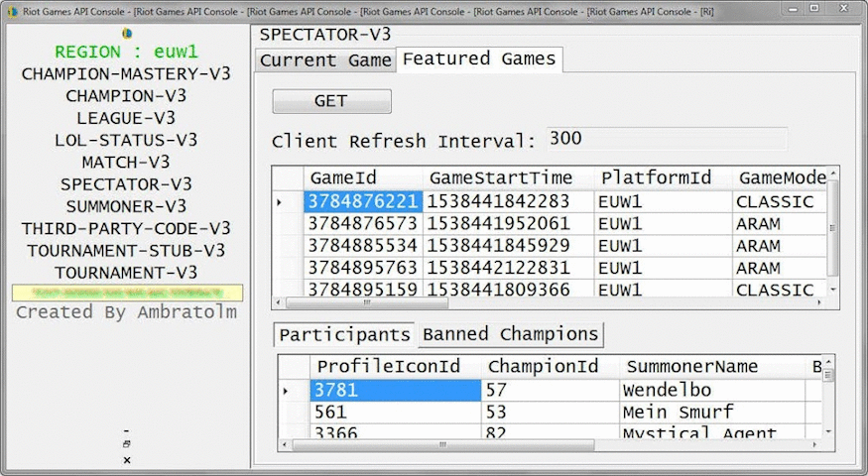
Task: Click the ChampionId column header
Action: (x=543, y=367)
